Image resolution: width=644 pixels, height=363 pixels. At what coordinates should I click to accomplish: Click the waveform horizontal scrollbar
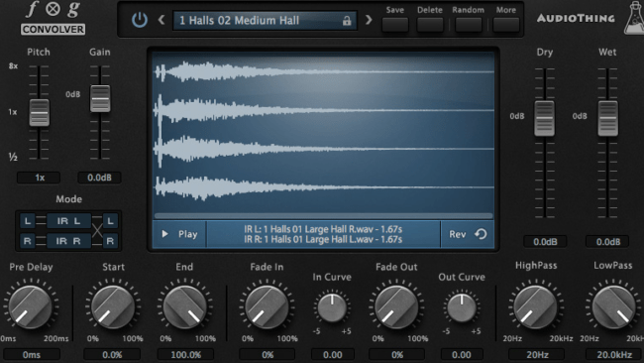[x=324, y=216]
